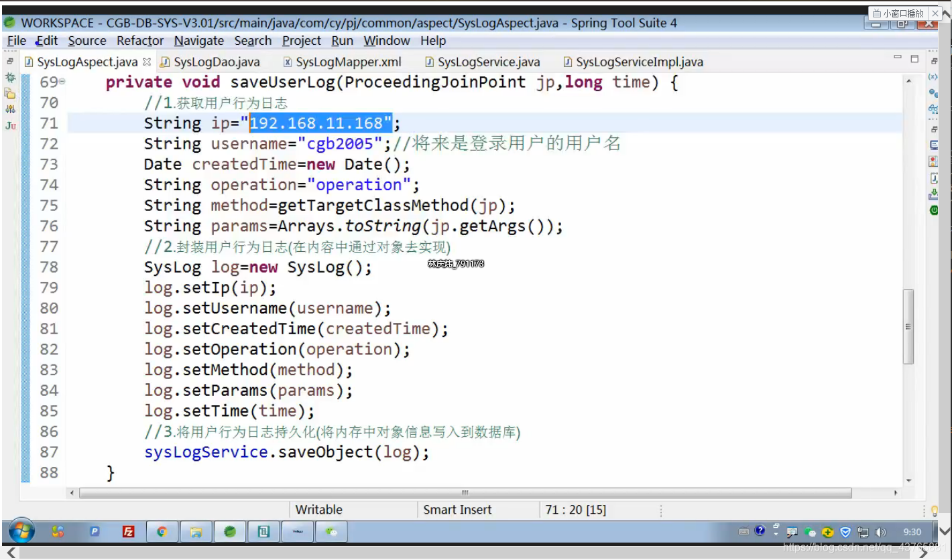952x560 pixels.
Task: Switch to the SysLogDao.java tab
Action: (211, 62)
